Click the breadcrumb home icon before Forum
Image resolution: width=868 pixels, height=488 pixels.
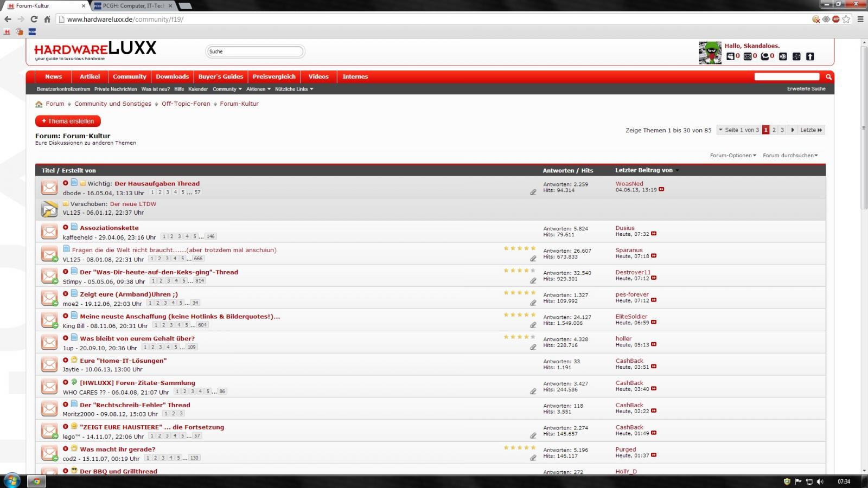(x=39, y=104)
